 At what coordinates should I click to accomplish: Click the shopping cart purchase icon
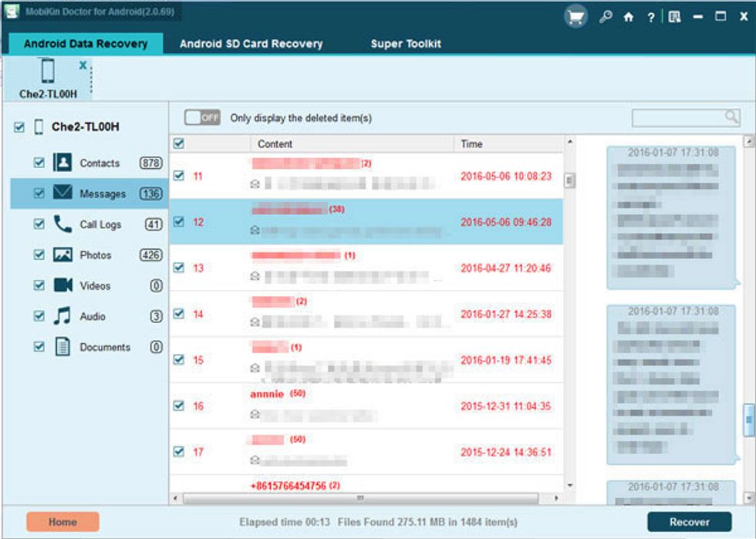click(575, 17)
